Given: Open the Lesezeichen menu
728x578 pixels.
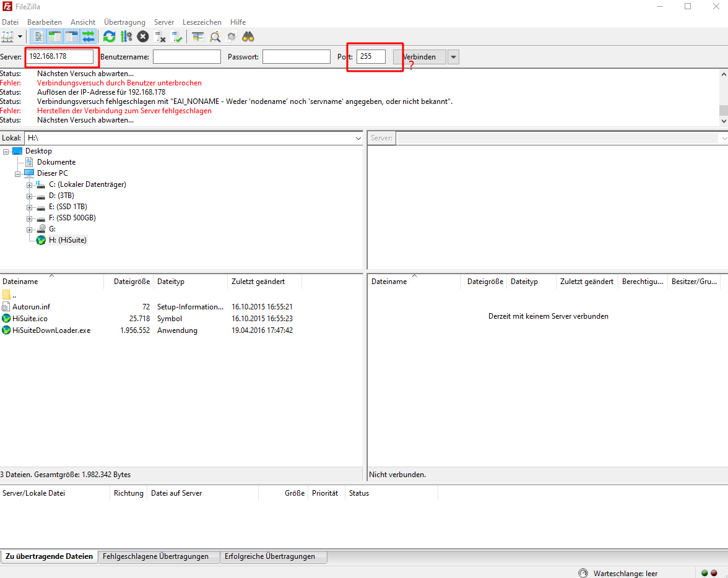Looking at the screenshot, I should pyautogui.click(x=202, y=22).
